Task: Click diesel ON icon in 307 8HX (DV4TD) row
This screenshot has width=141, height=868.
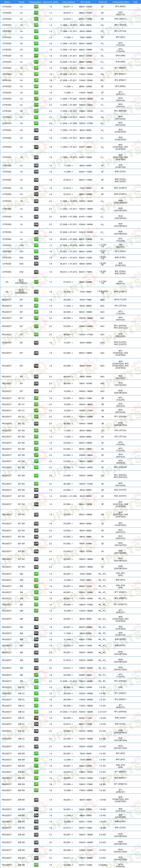Action: [x=36, y=343]
